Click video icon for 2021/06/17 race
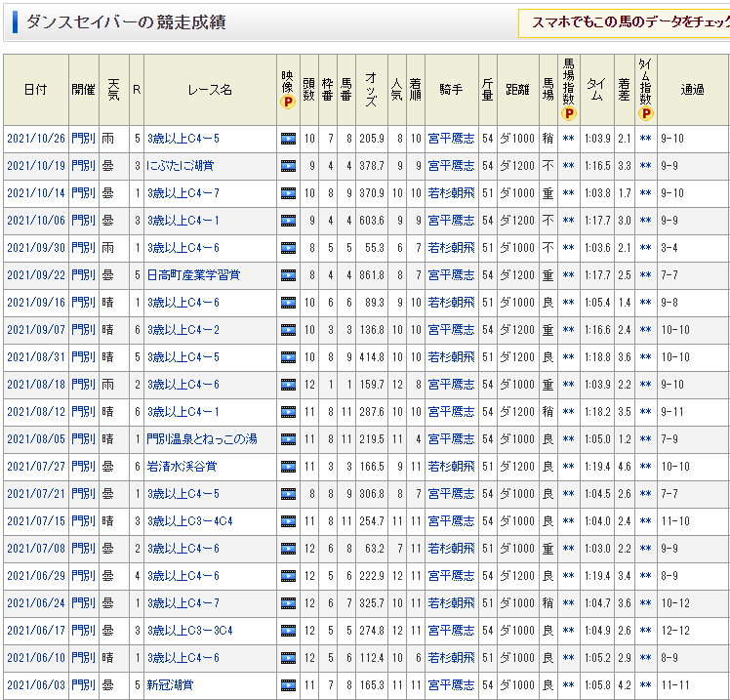The width and height of the screenshot is (730, 700). (x=288, y=631)
